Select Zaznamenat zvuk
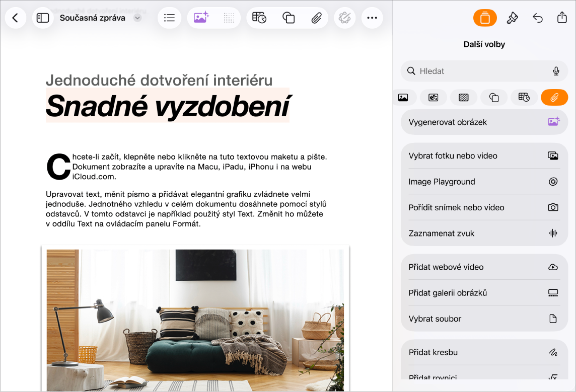 click(x=484, y=233)
